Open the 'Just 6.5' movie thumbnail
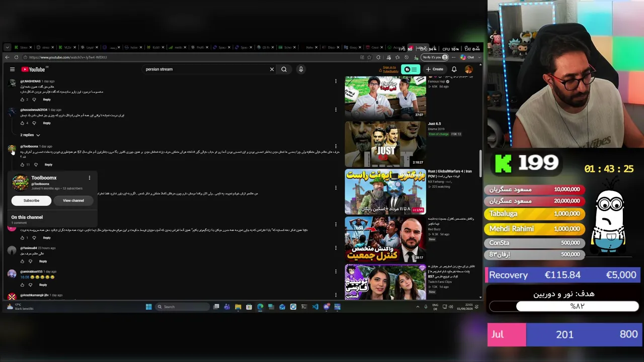Image resolution: width=644 pixels, height=362 pixels. point(385,144)
